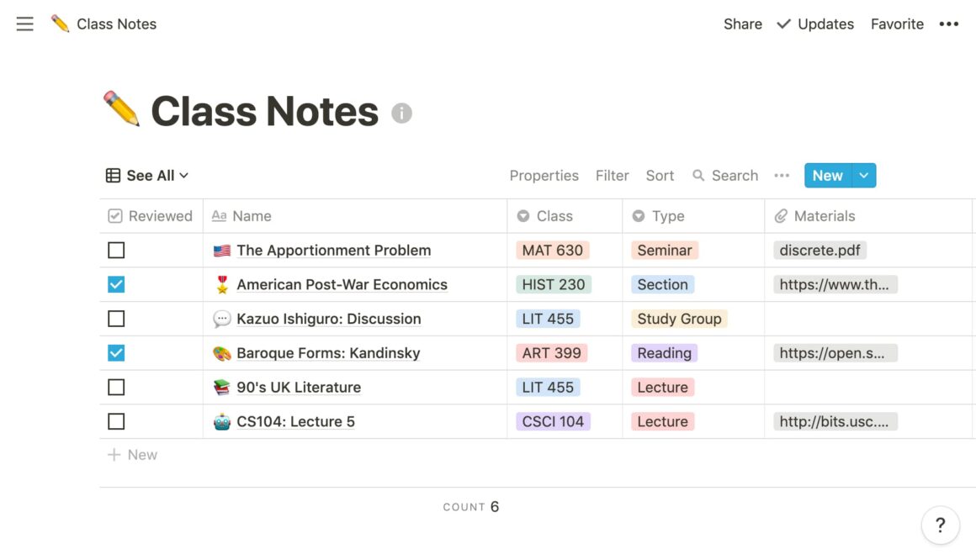Click the ellipsis icon next to Search
Image resolution: width=976 pixels, height=560 pixels.
tap(781, 175)
